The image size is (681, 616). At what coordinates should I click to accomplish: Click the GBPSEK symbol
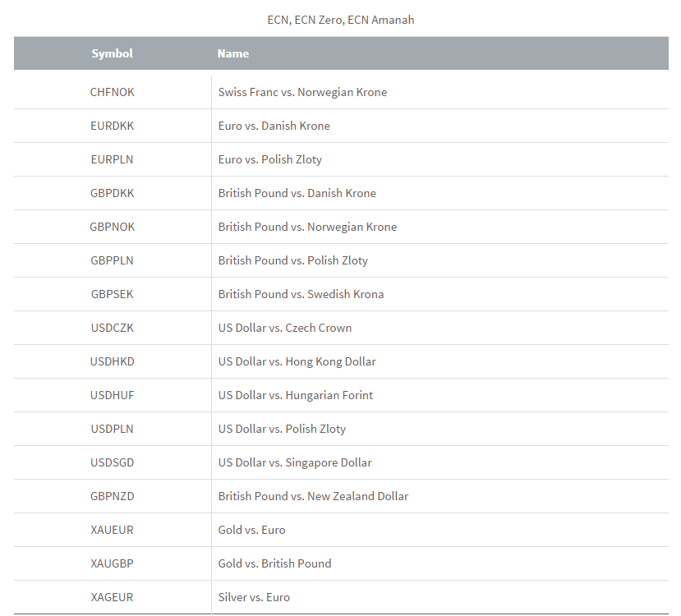[112, 294]
